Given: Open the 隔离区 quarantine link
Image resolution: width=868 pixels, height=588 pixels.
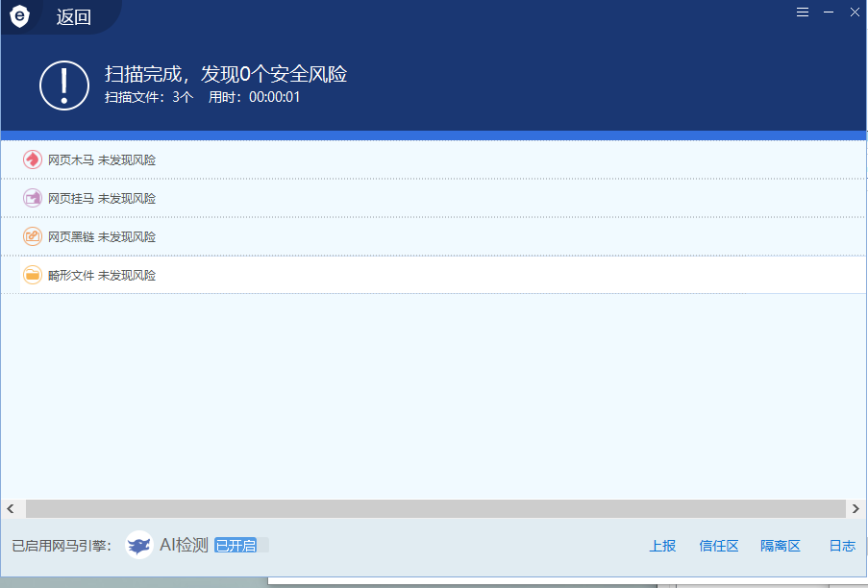Looking at the screenshot, I should coord(780,546).
